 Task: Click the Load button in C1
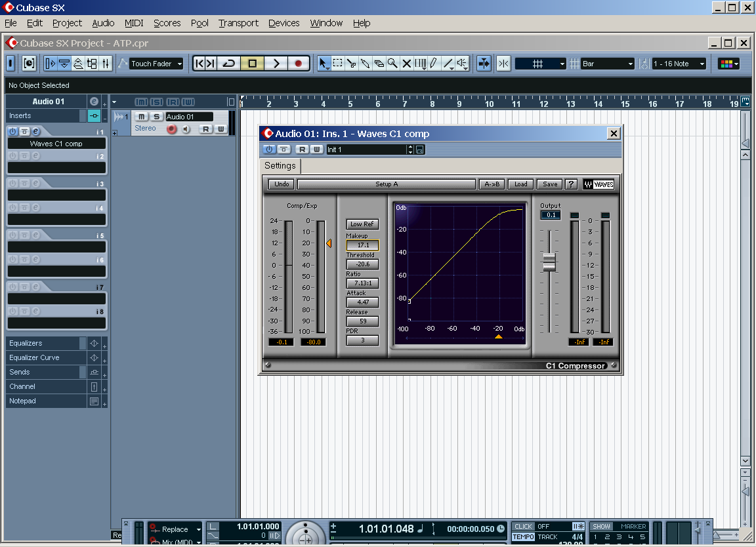coord(520,184)
